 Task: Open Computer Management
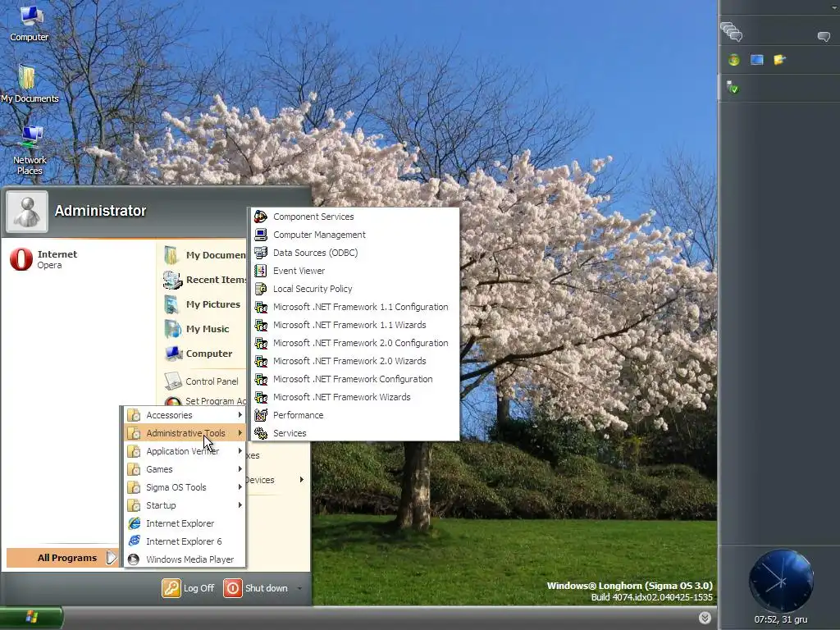pos(354,235)
